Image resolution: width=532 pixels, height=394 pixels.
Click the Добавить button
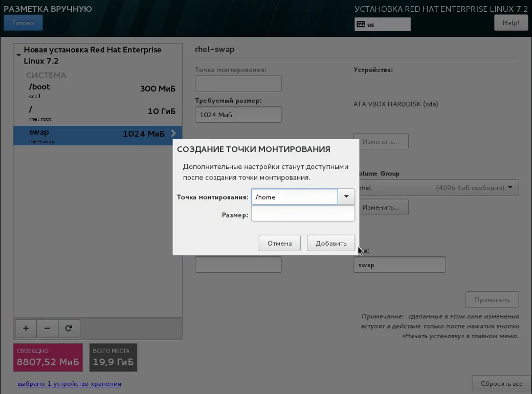click(x=331, y=243)
